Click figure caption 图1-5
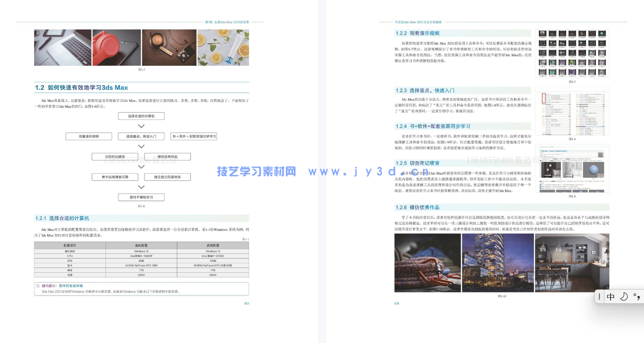This screenshot has height=343, width=644. pyautogui.click(x=141, y=70)
